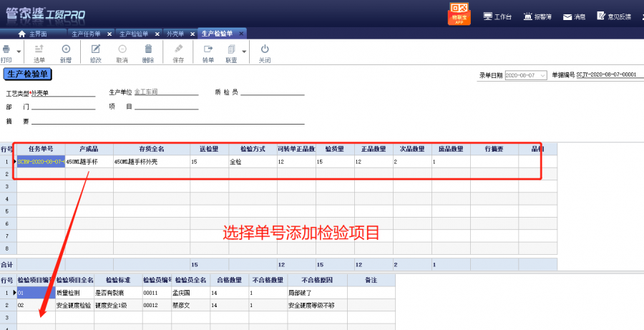Click the 修改 edit icon
This screenshot has width=644, height=330.
click(x=96, y=49)
